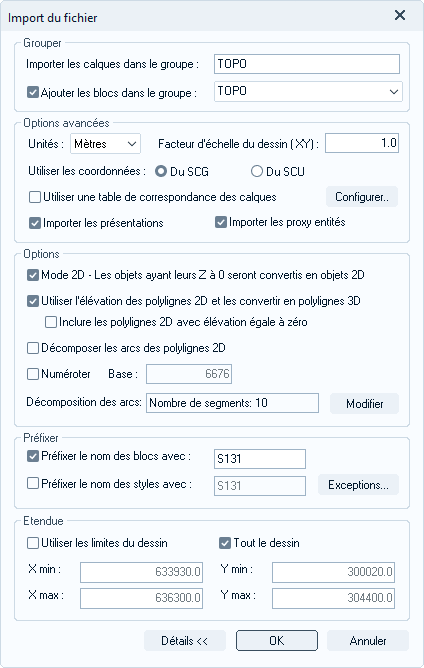
Task: Uncheck Ajouter les blocs dans le groupe
Action: (33, 92)
